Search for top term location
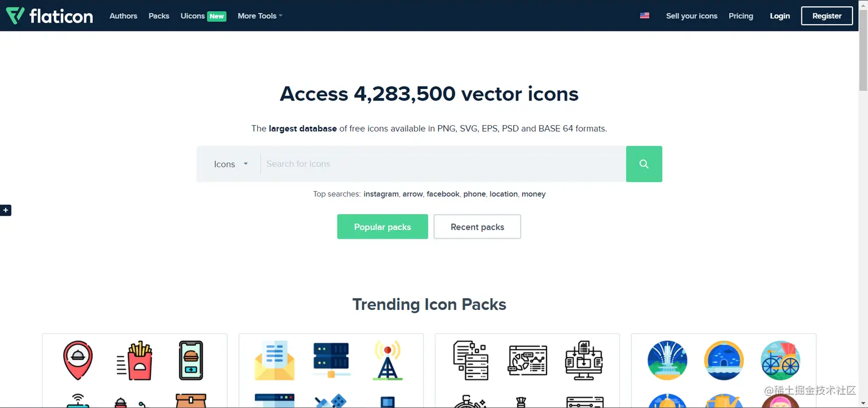Viewport: 868px width, 408px height. tap(504, 194)
